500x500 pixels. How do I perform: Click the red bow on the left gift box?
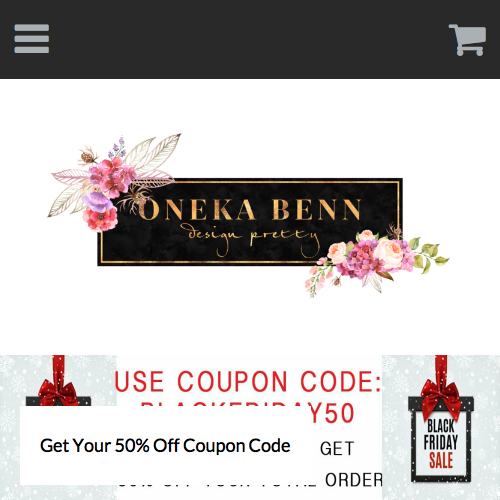pyautogui.click(x=58, y=393)
